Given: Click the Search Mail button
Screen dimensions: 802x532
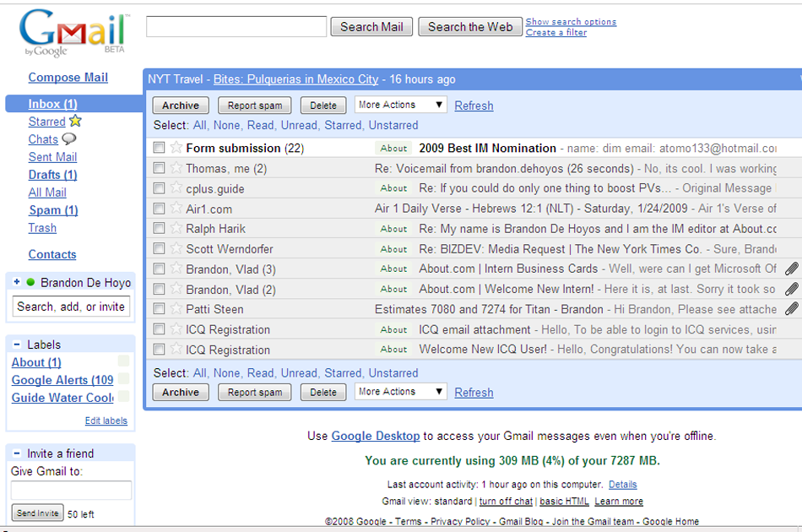Looking at the screenshot, I should (x=371, y=27).
